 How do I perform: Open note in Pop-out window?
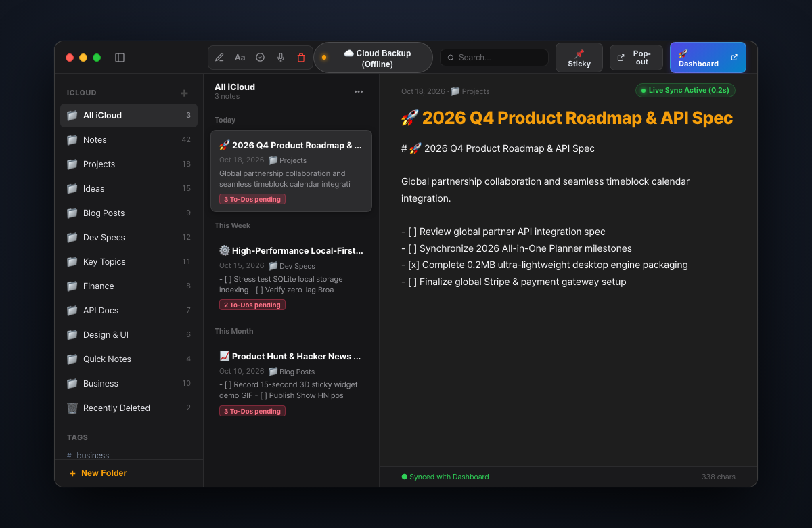tap(636, 58)
